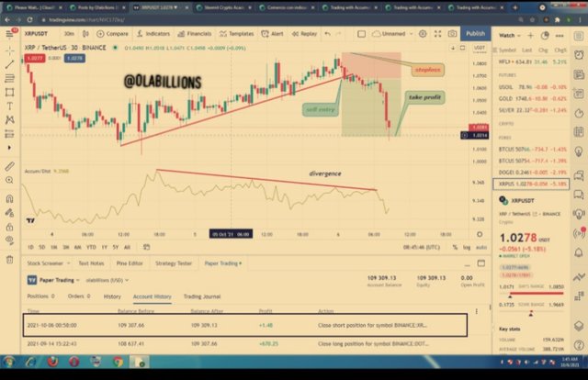Open the calendar panel in right sidebar

pos(579,132)
